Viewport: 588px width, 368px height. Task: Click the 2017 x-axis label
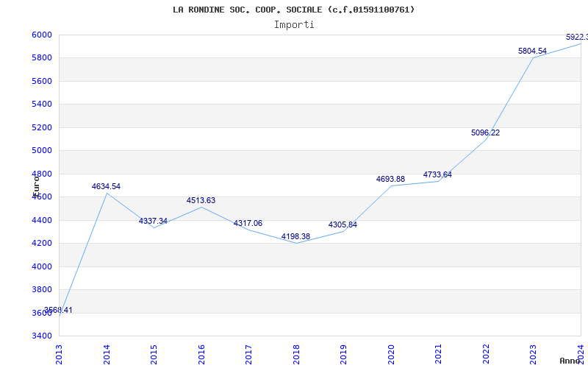(x=248, y=354)
